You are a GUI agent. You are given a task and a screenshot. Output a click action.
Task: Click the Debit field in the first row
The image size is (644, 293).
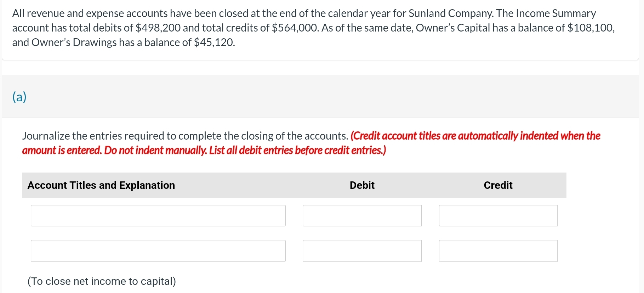362,215
